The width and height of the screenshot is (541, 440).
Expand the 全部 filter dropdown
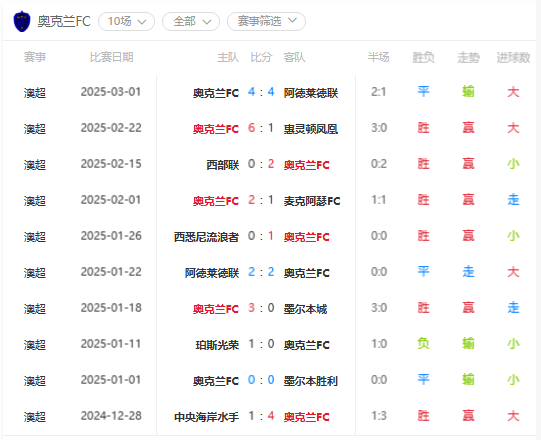click(x=191, y=21)
